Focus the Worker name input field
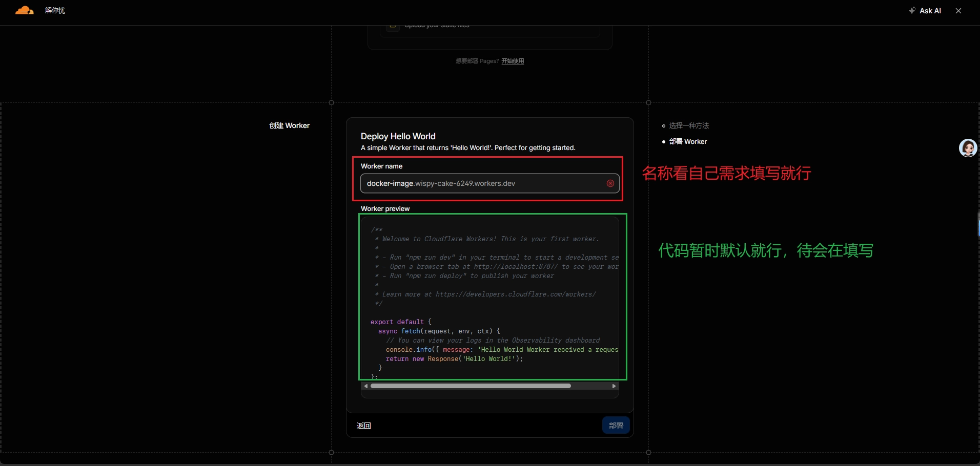 tap(490, 183)
